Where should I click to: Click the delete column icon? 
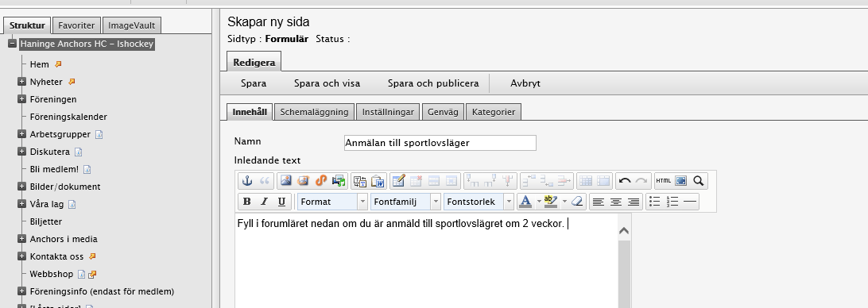[x=508, y=181]
